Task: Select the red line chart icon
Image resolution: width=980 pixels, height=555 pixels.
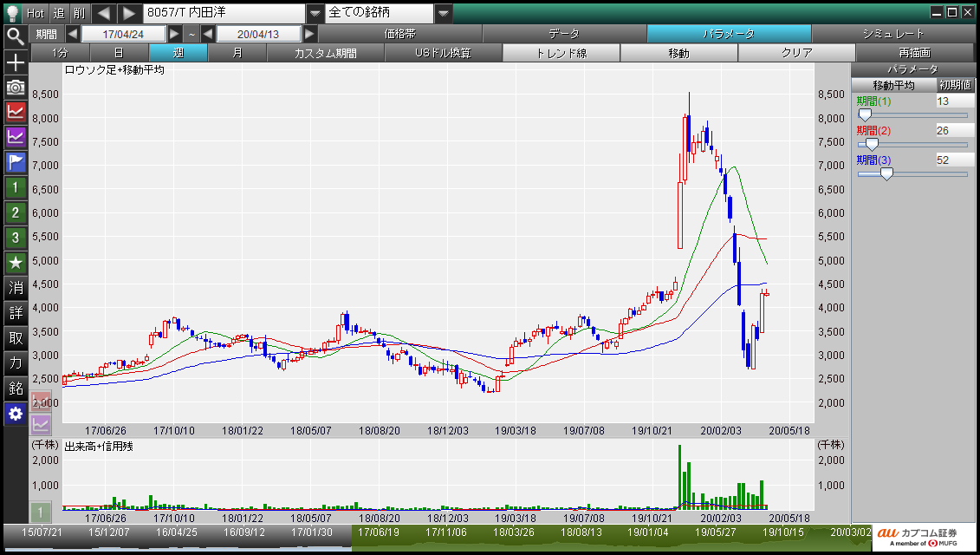Action: (x=15, y=111)
